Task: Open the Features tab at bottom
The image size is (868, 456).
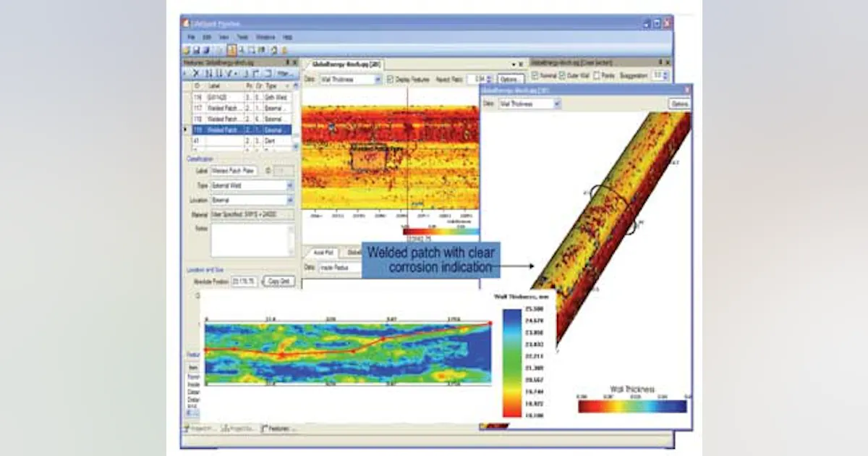Action: pyautogui.click(x=278, y=428)
